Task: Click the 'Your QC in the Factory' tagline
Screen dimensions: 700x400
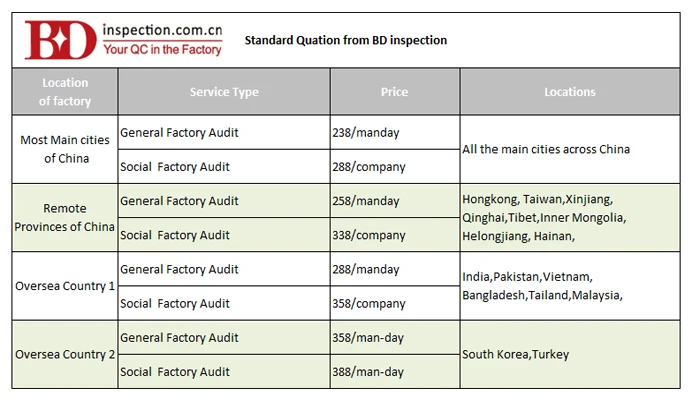Action: click(162, 50)
